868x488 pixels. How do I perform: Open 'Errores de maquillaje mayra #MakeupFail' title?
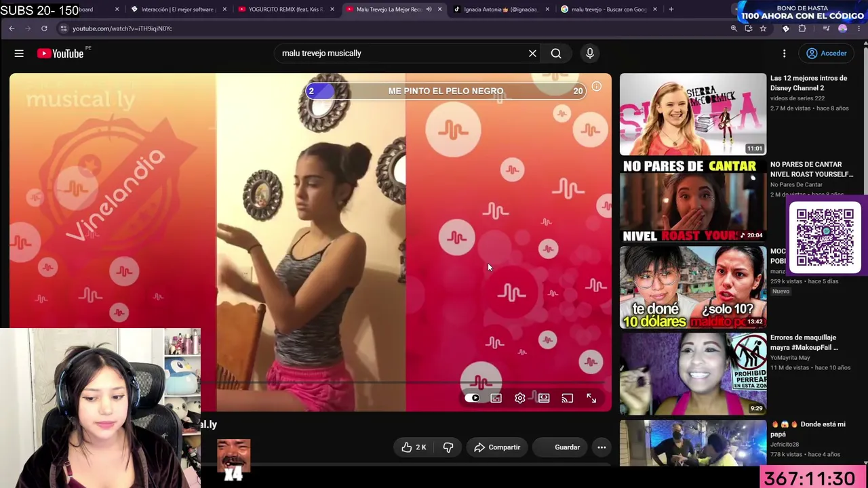coord(804,342)
